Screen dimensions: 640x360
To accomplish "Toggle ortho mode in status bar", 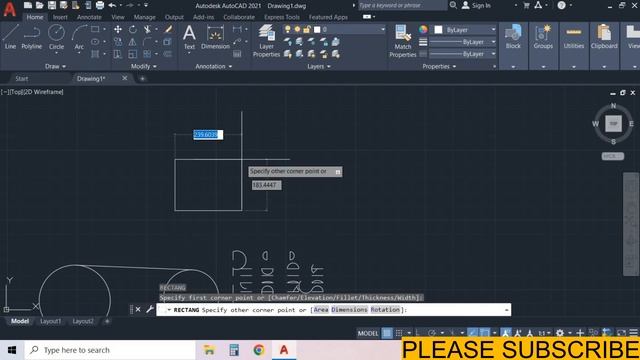I will (418, 333).
